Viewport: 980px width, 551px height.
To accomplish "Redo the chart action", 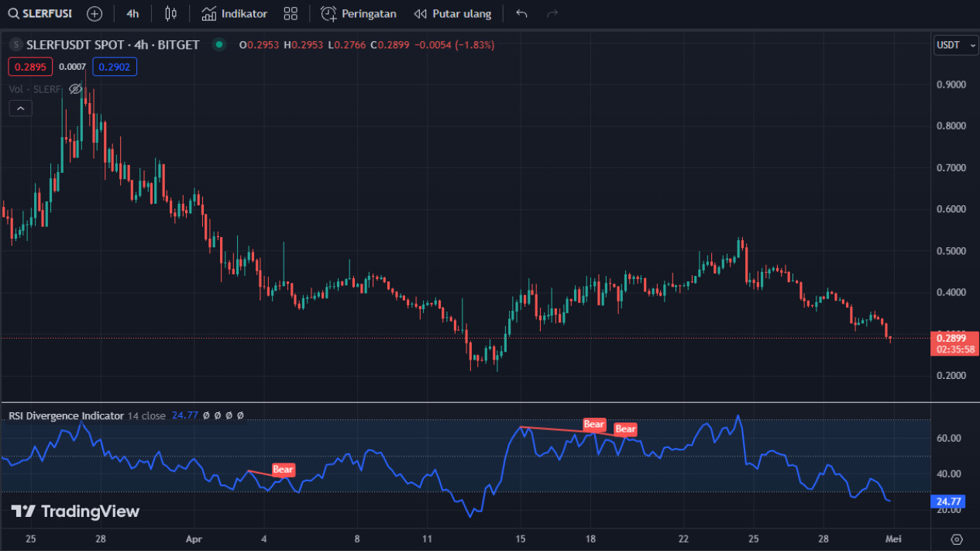I will (552, 14).
